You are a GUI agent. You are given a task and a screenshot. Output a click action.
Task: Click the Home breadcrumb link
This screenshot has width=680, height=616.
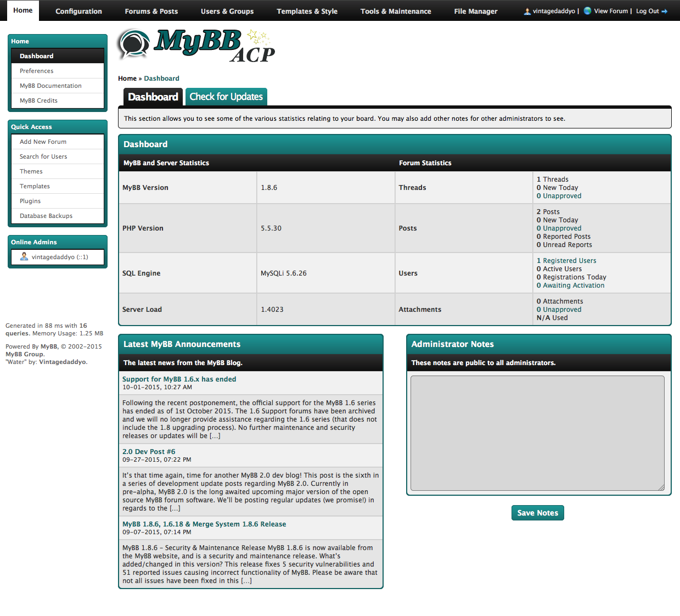point(127,79)
